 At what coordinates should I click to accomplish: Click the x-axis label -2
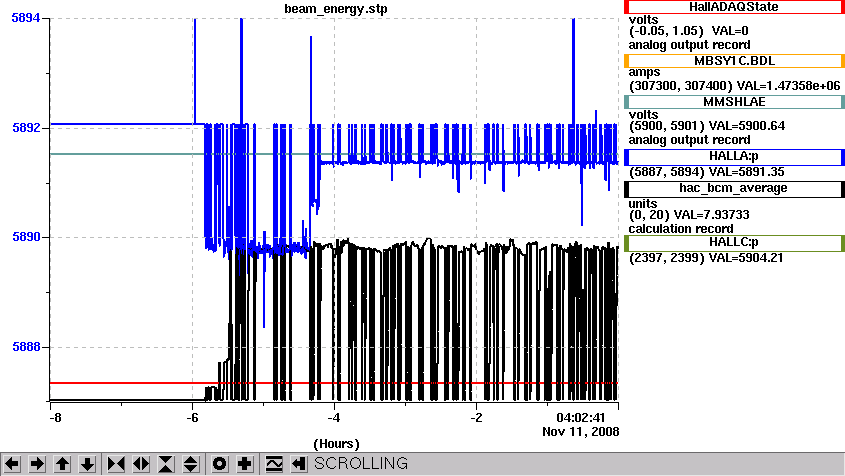476,418
